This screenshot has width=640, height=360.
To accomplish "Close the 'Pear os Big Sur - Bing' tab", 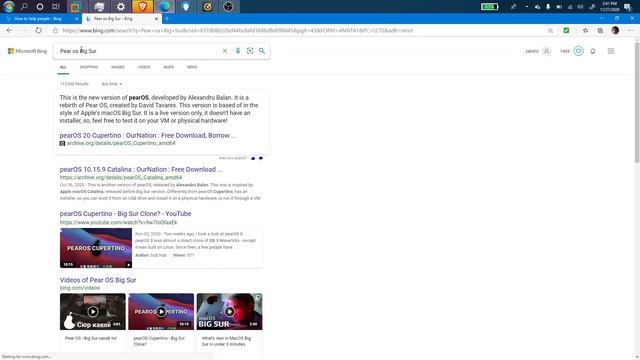I will (156, 19).
